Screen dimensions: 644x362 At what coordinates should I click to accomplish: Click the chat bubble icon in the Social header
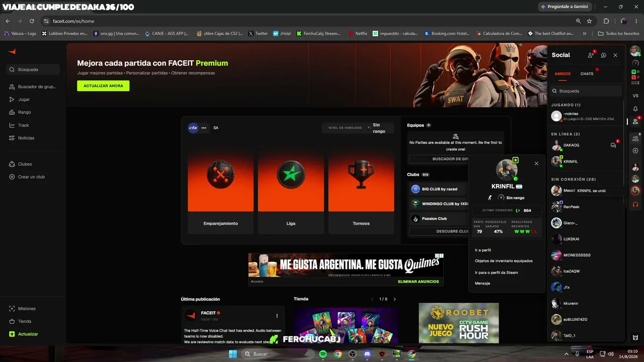[603, 55]
